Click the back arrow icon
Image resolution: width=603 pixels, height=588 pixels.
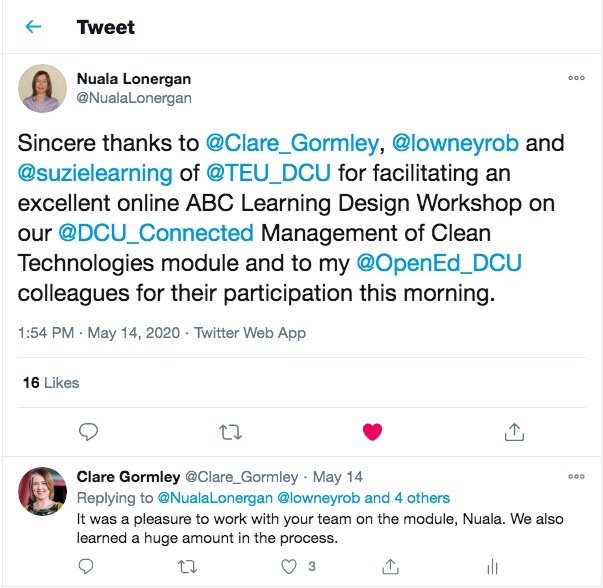coord(33,27)
